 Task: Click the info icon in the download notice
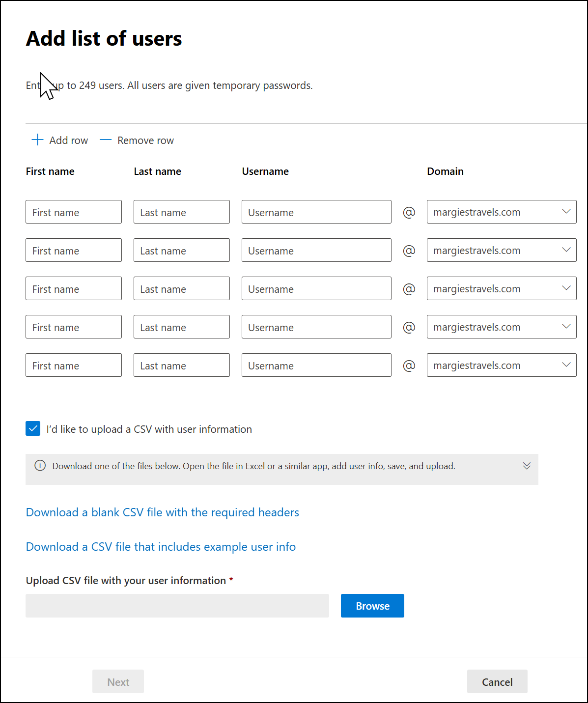click(40, 466)
